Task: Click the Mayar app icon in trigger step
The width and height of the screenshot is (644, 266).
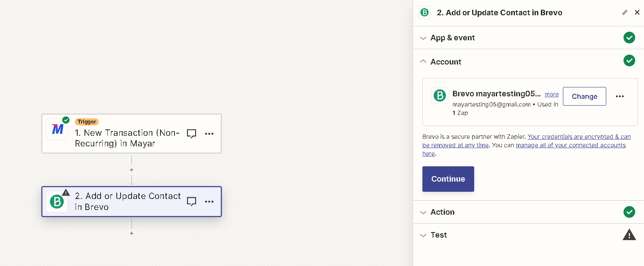Action: click(57, 129)
